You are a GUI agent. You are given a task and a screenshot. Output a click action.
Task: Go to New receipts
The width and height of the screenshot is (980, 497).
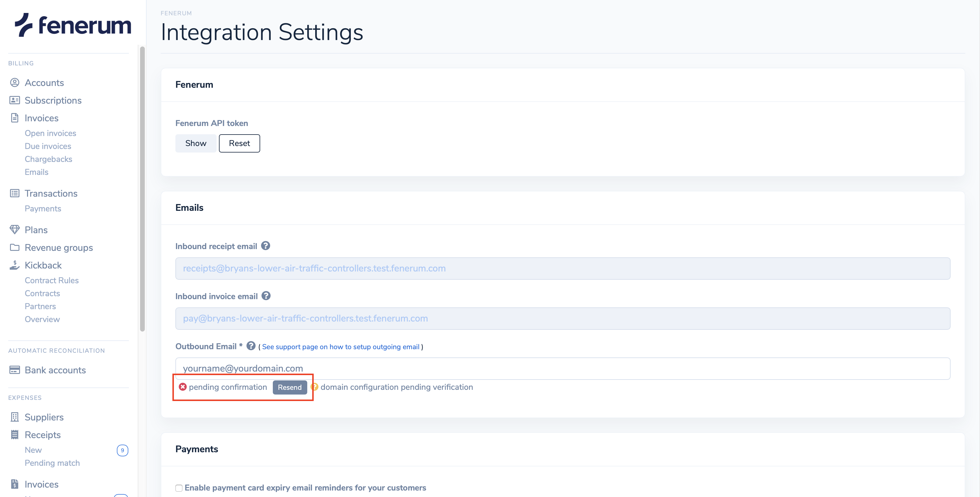pos(33,450)
